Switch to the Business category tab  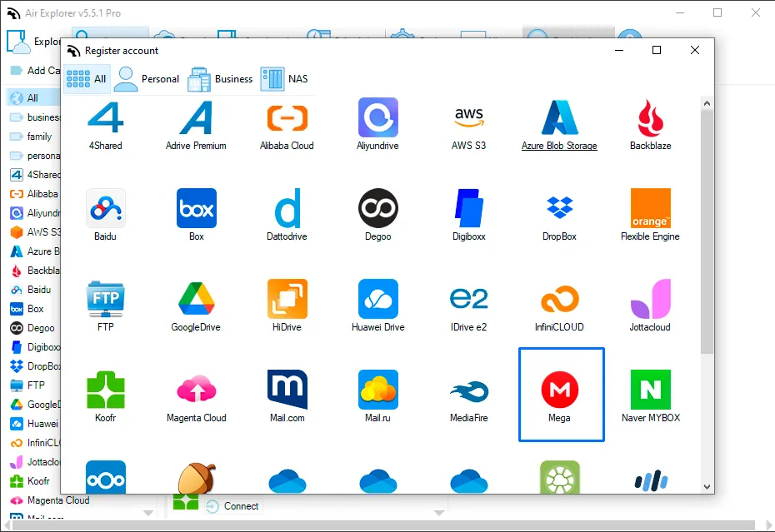[220, 78]
